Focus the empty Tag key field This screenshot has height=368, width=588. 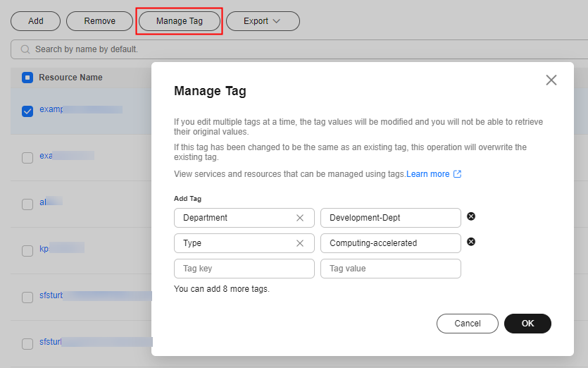coord(244,269)
